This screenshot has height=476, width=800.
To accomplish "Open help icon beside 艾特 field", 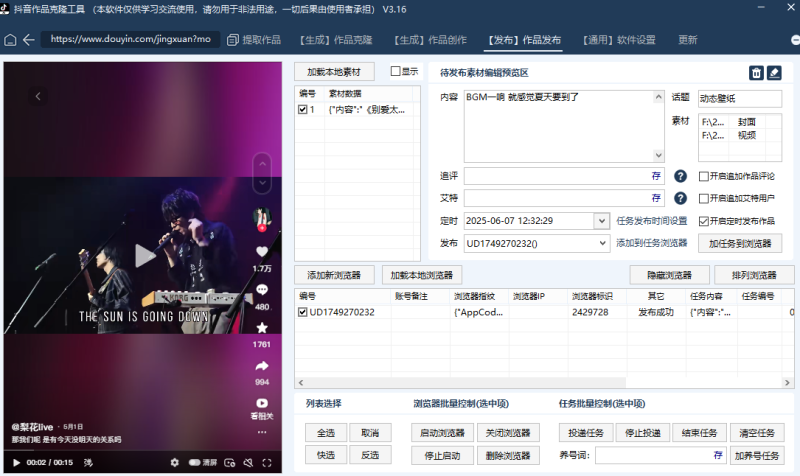I will point(680,198).
